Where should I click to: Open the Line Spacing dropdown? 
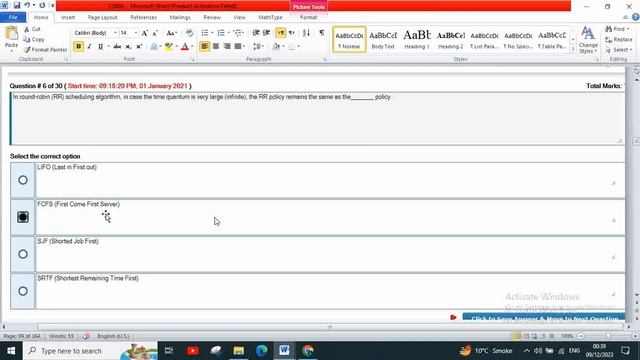point(258,47)
